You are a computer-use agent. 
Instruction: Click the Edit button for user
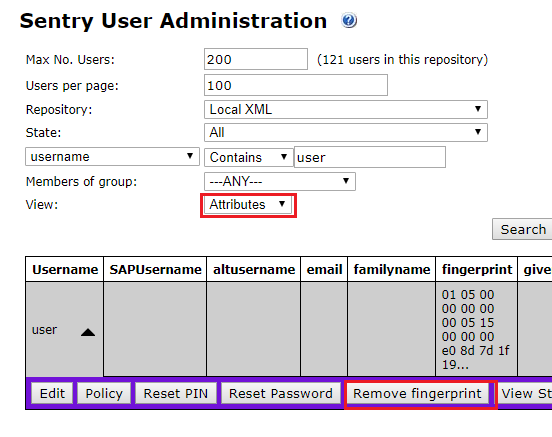pyautogui.click(x=52, y=393)
